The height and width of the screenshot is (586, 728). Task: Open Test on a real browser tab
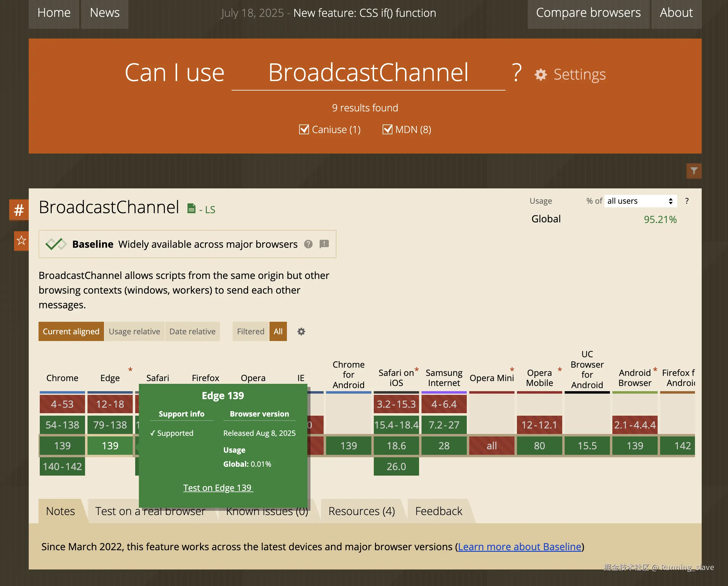(150, 512)
